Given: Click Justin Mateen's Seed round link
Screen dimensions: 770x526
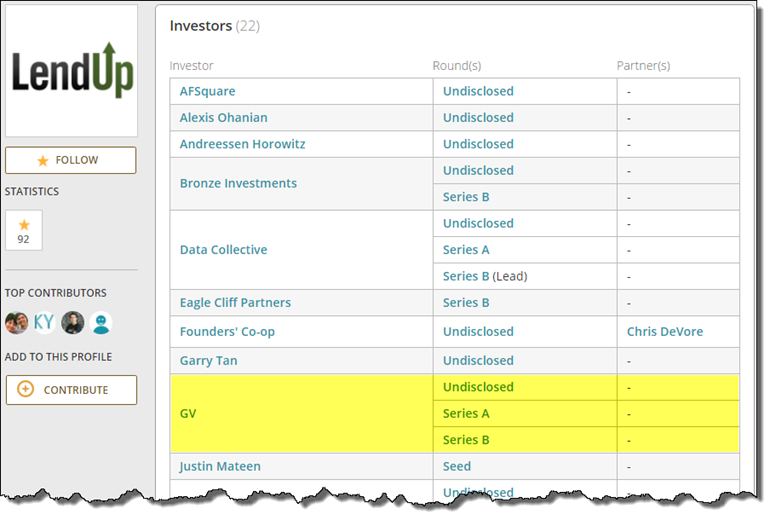Looking at the screenshot, I should 457,466.
